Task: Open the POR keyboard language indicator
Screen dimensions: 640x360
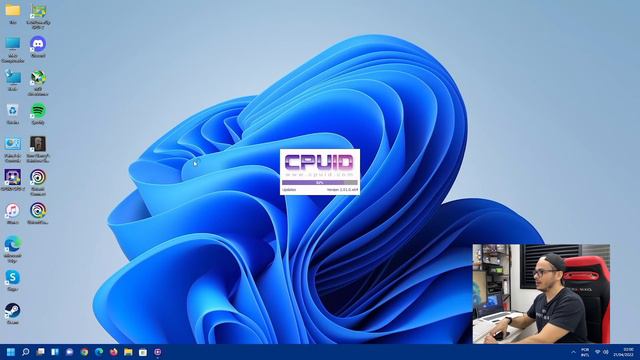Action: click(x=585, y=352)
